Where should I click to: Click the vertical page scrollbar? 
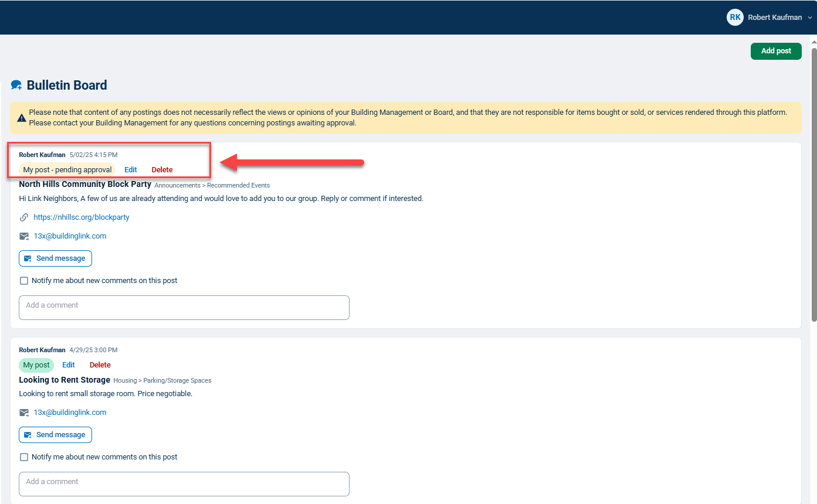[x=813, y=185]
